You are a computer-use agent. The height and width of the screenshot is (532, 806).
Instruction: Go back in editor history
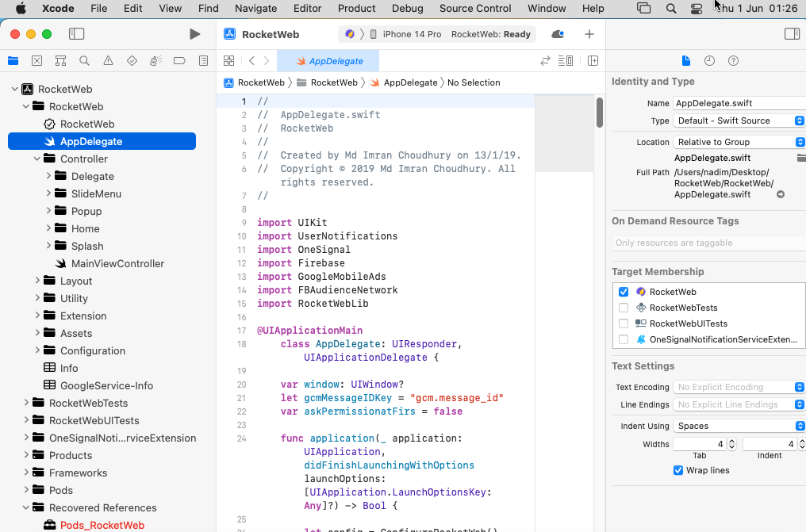(x=252, y=60)
